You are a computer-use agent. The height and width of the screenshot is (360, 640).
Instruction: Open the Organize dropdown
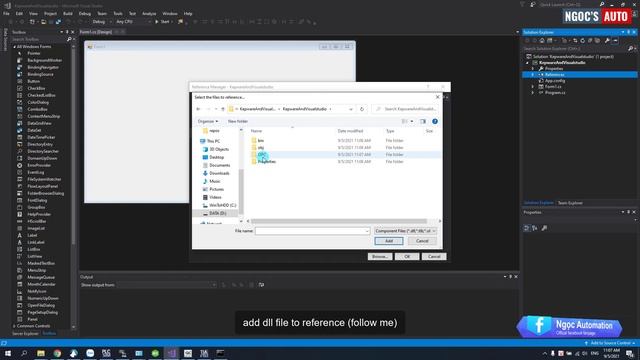[x=208, y=121]
